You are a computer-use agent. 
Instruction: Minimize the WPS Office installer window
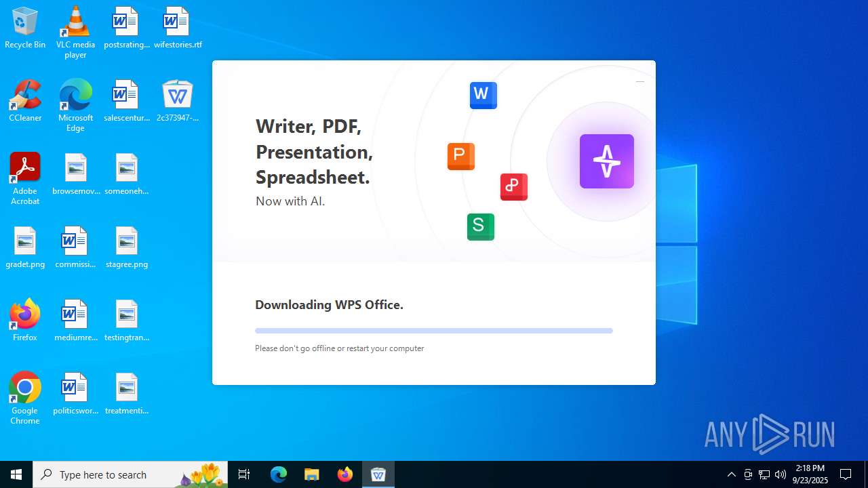point(639,81)
